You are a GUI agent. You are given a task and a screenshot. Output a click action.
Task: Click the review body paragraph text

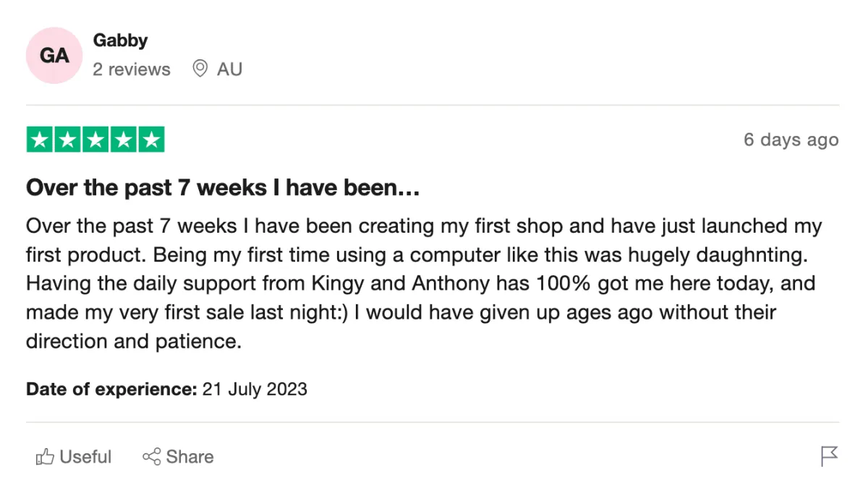pyautogui.click(x=423, y=283)
